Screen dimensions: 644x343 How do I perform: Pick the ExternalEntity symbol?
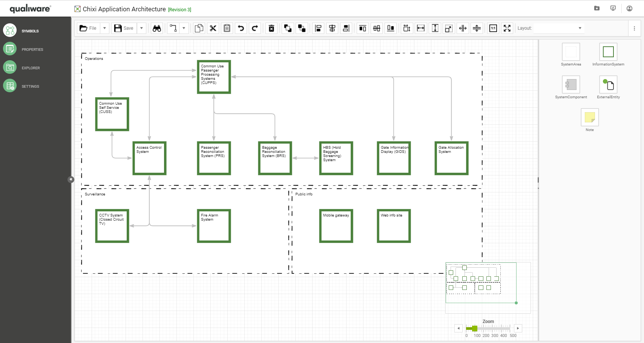(x=608, y=85)
